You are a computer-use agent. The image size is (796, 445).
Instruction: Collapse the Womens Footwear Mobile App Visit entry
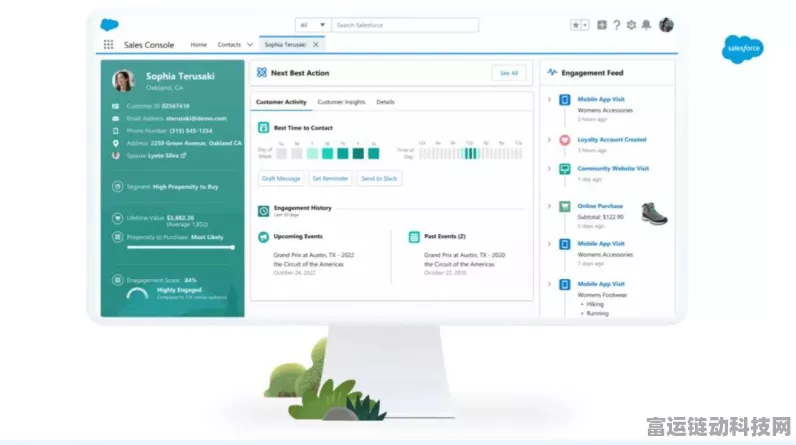click(x=549, y=284)
